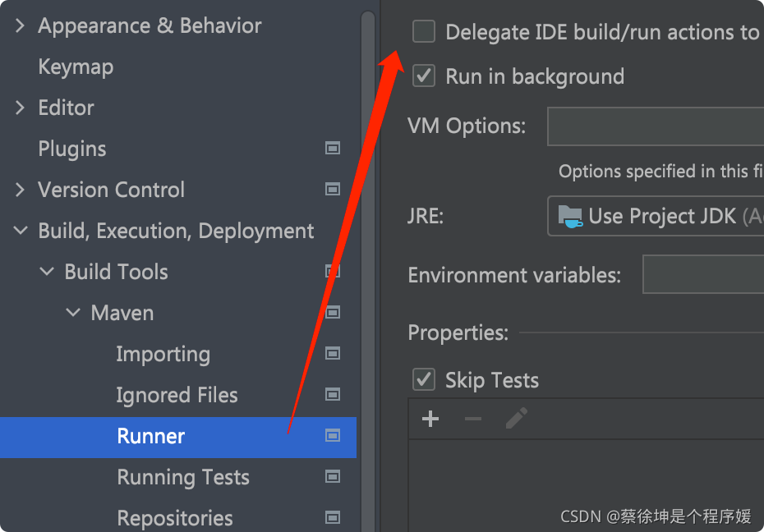Click inside the VM Options field

656,126
